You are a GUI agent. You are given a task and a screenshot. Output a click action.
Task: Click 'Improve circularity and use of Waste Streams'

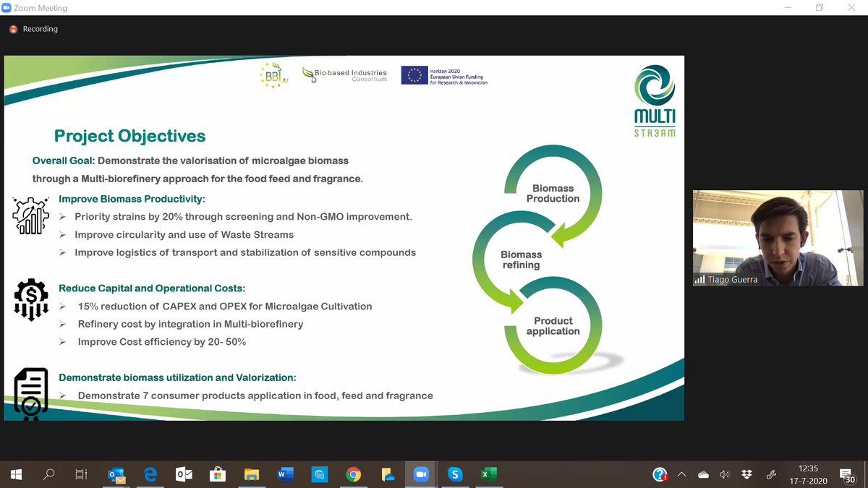[184, 234]
